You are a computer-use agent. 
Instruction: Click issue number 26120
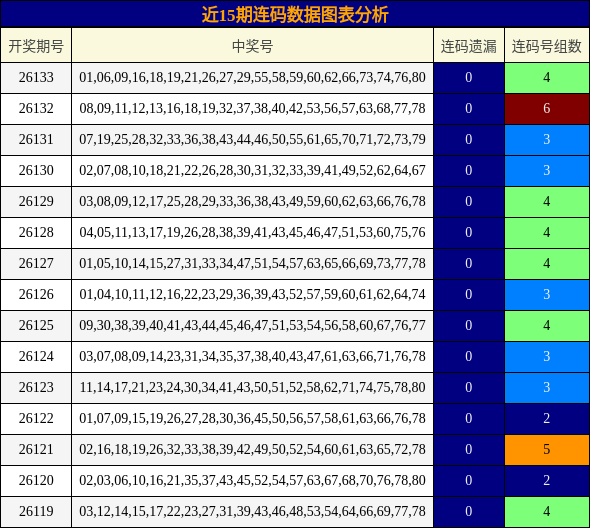coord(36,480)
